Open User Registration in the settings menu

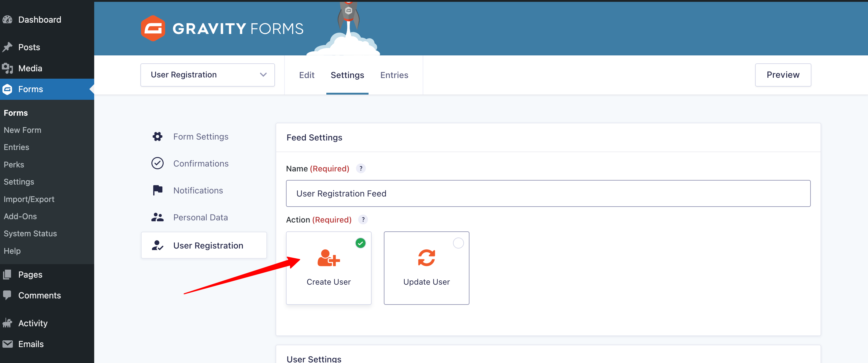coord(204,245)
